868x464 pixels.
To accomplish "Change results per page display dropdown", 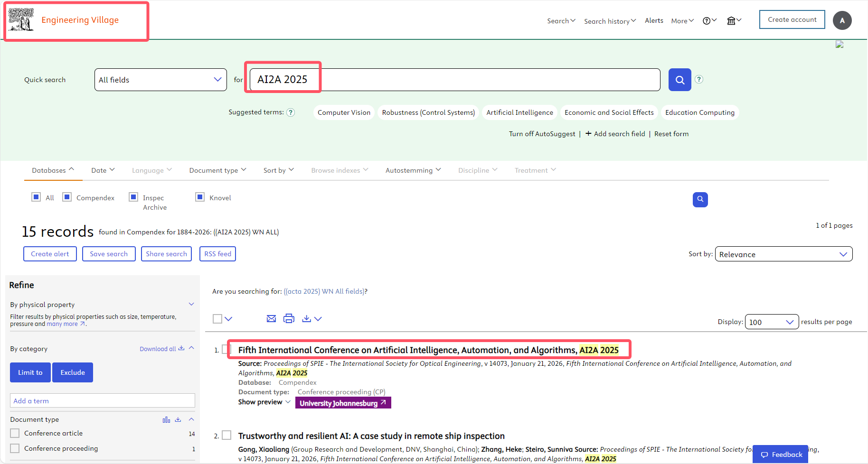I will (772, 322).
